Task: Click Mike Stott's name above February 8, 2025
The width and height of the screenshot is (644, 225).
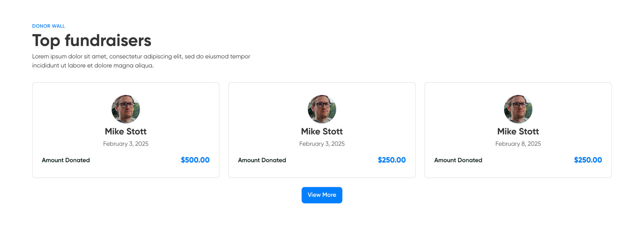Action: (x=518, y=131)
